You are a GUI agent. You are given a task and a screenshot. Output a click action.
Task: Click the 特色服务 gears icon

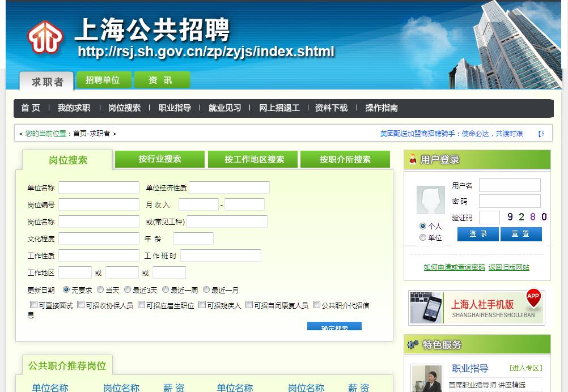pos(413,344)
